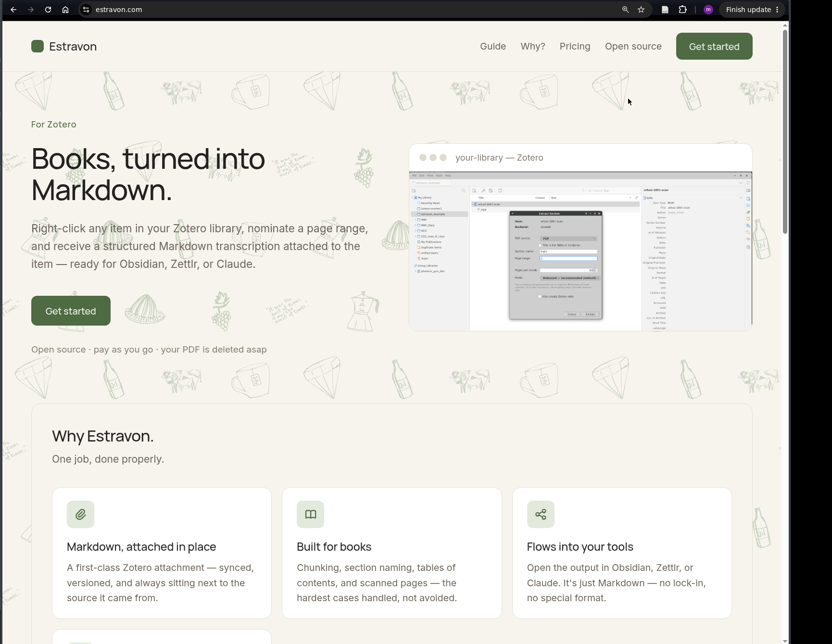
Task: Select 'Markdown, attached in place' card title
Action: pyautogui.click(x=141, y=547)
